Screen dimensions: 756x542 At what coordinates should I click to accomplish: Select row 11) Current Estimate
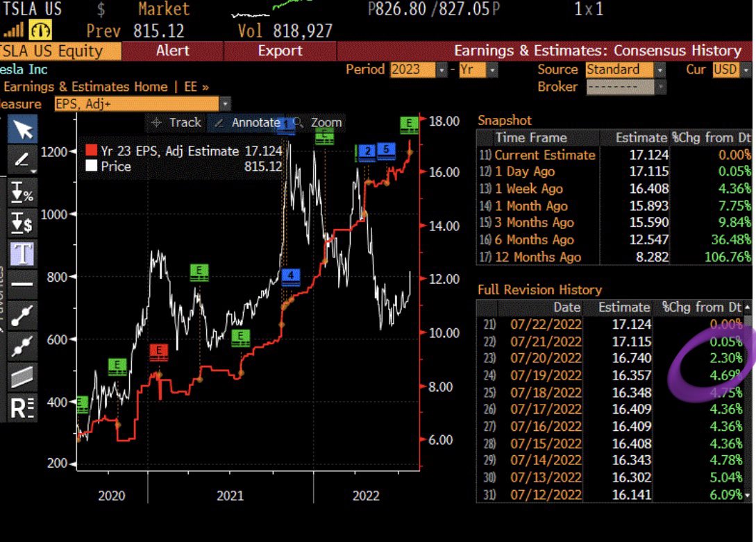pyautogui.click(x=615, y=155)
